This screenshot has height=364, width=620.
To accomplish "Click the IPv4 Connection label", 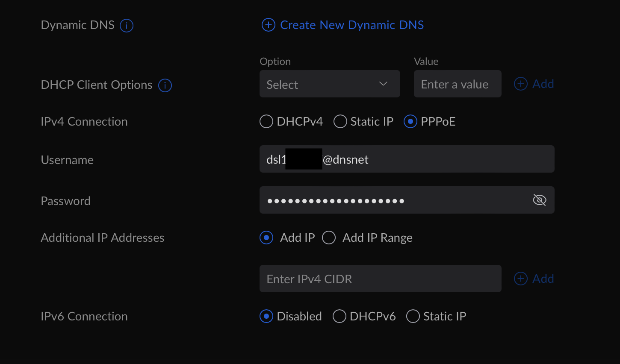I will pos(84,122).
